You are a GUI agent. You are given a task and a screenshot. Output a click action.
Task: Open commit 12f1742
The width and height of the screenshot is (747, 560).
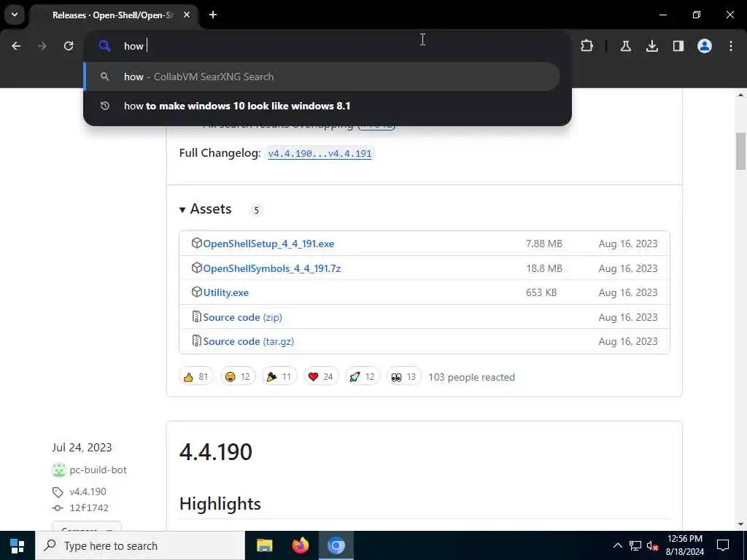(88, 507)
